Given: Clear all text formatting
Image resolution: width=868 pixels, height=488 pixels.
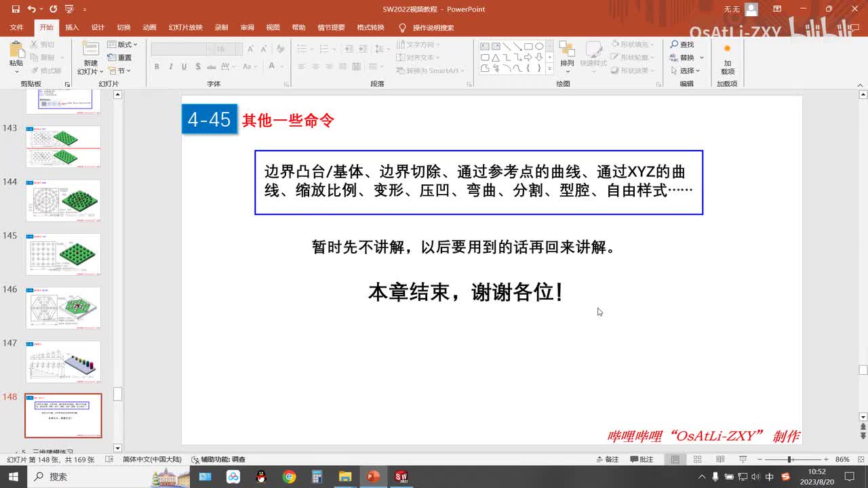Looking at the screenshot, I should pyautogui.click(x=281, y=49).
